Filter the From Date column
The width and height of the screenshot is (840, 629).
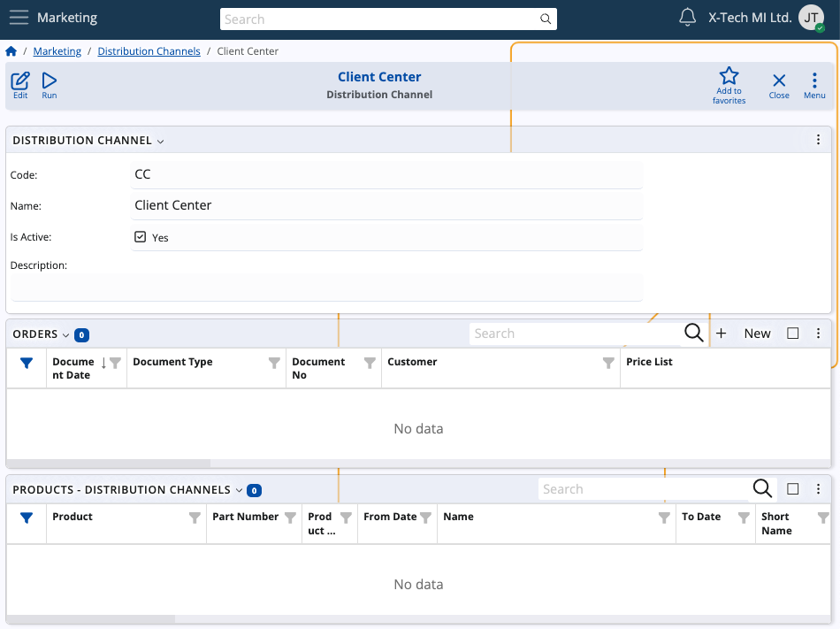[426, 518]
